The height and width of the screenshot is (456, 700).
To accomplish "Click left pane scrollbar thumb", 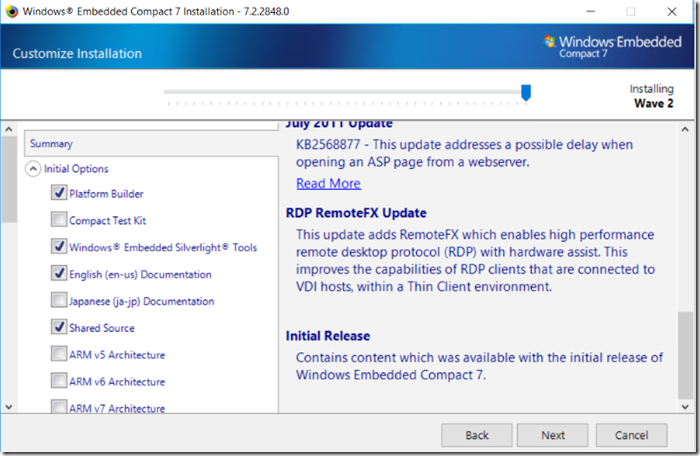I will pos(9,179).
